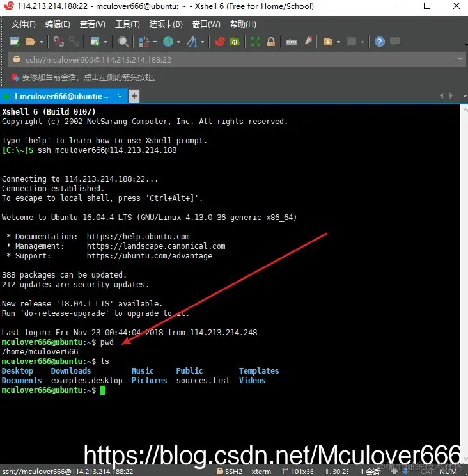468x476 pixels.
Task: Expand the Color Scheme dropdown arrow
Action: pos(155,42)
